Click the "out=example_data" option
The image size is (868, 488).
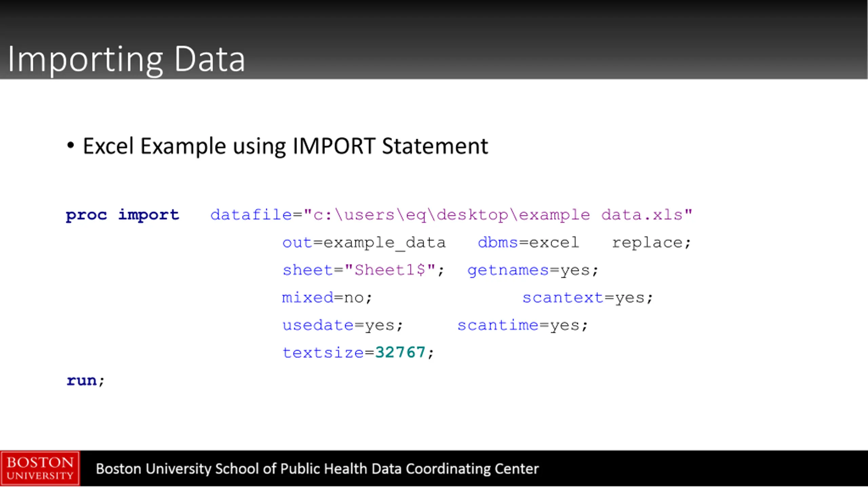pyautogui.click(x=364, y=243)
